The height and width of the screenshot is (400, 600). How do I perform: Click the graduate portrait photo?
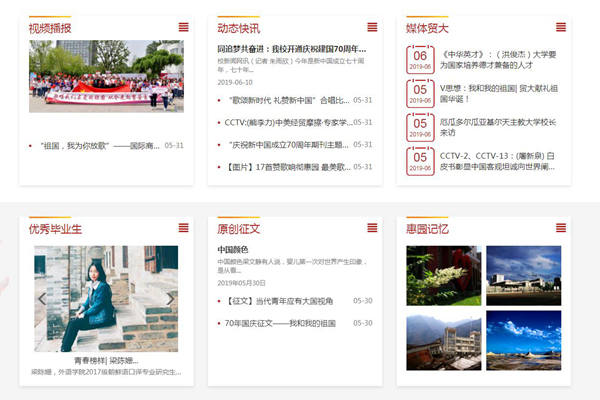point(106,298)
